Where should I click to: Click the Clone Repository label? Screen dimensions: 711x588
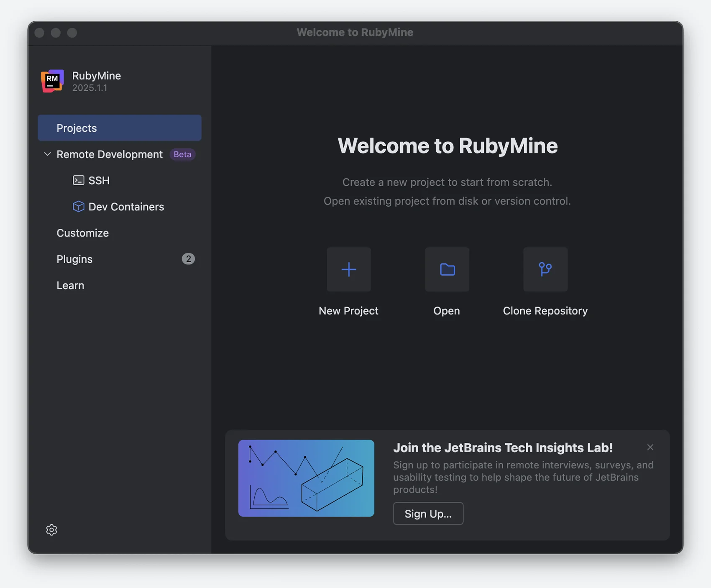click(x=545, y=311)
